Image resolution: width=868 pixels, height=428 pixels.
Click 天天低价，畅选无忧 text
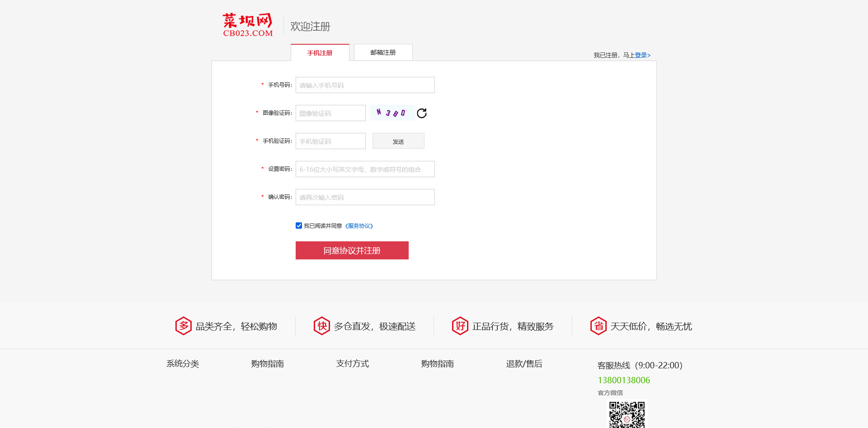pyautogui.click(x=651, y=326)
